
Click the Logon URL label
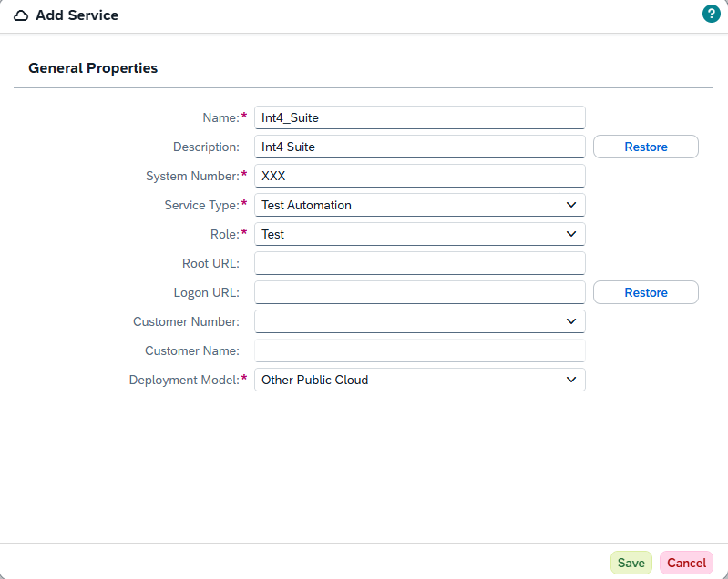point(207,293)
